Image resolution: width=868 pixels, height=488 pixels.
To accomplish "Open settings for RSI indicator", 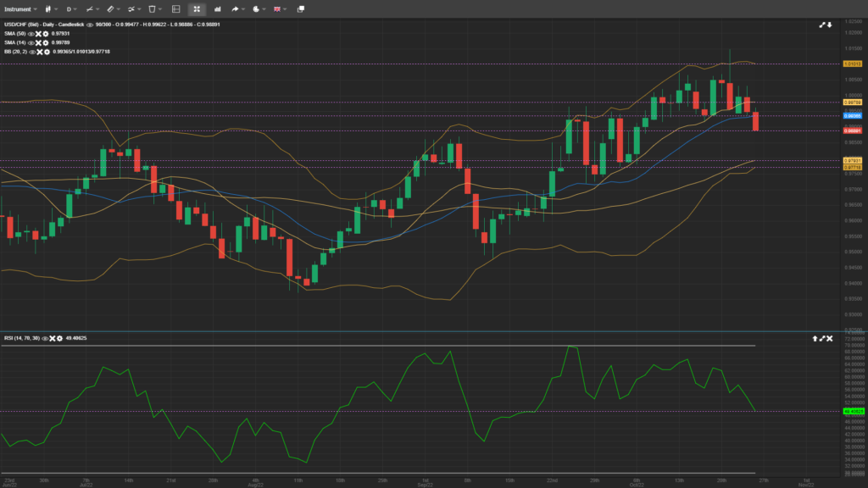I will 59,339.
